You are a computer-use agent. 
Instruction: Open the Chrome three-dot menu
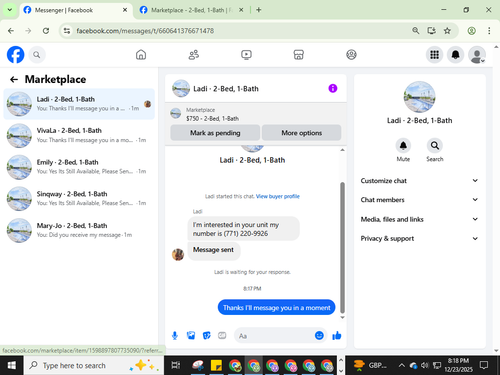(489, 31)
